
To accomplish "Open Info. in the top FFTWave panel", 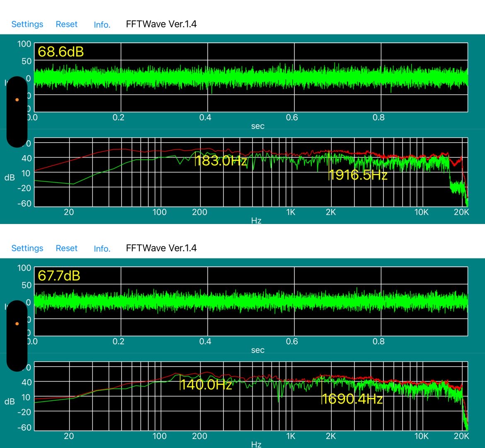I will [x=102, y=24].
